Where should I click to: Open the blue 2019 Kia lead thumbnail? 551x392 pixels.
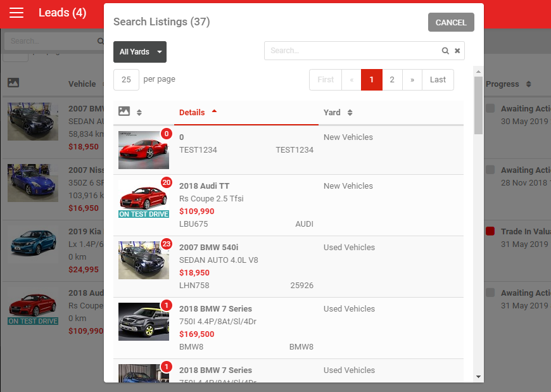[x=33, y=244]
